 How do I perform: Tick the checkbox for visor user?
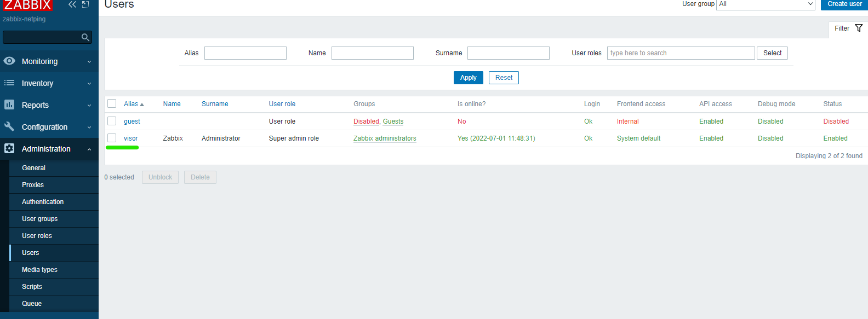pyautogui.click(x=112, y=138)
